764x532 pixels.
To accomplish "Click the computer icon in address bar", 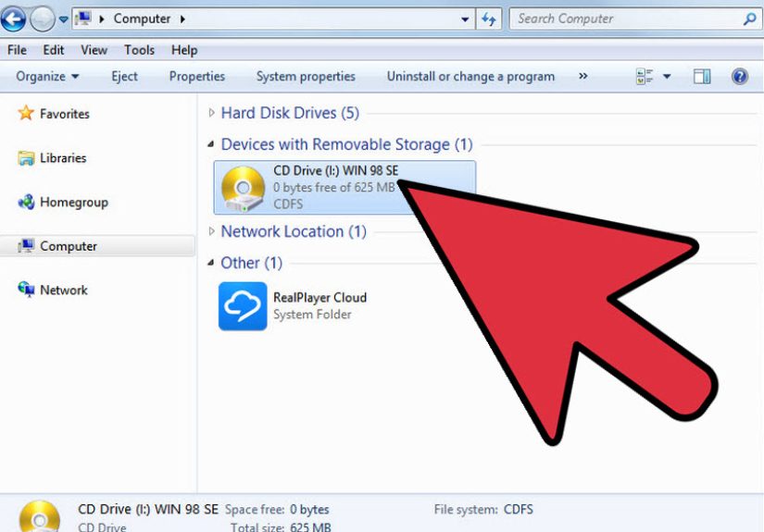I will pyautogui.click(x=83, y=19).
